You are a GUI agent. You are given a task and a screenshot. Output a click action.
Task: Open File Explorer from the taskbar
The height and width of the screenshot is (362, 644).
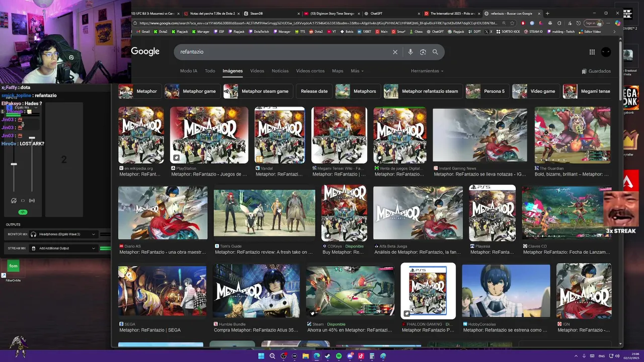[305, 356]
